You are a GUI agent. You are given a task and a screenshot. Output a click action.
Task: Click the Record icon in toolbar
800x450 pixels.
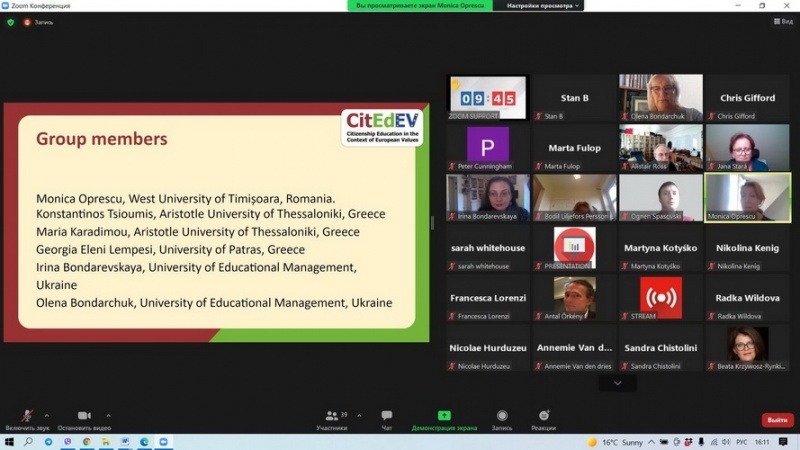point(502,419)
